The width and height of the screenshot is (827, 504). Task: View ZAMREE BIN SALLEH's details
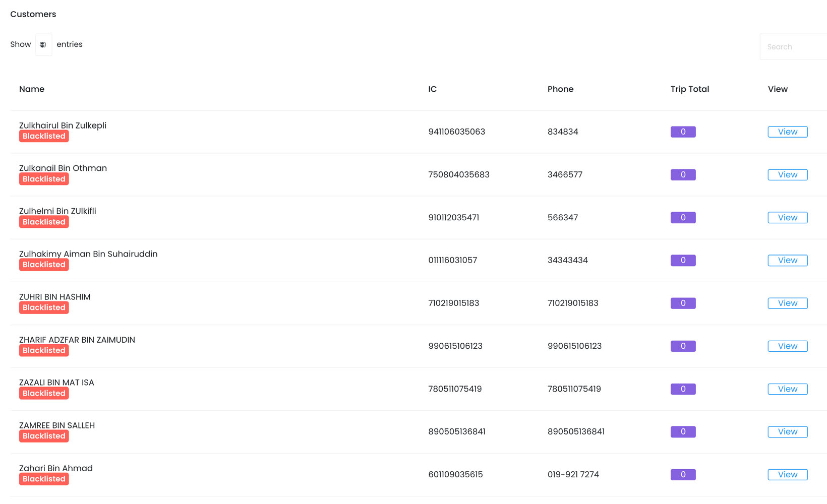coord(787,431)
